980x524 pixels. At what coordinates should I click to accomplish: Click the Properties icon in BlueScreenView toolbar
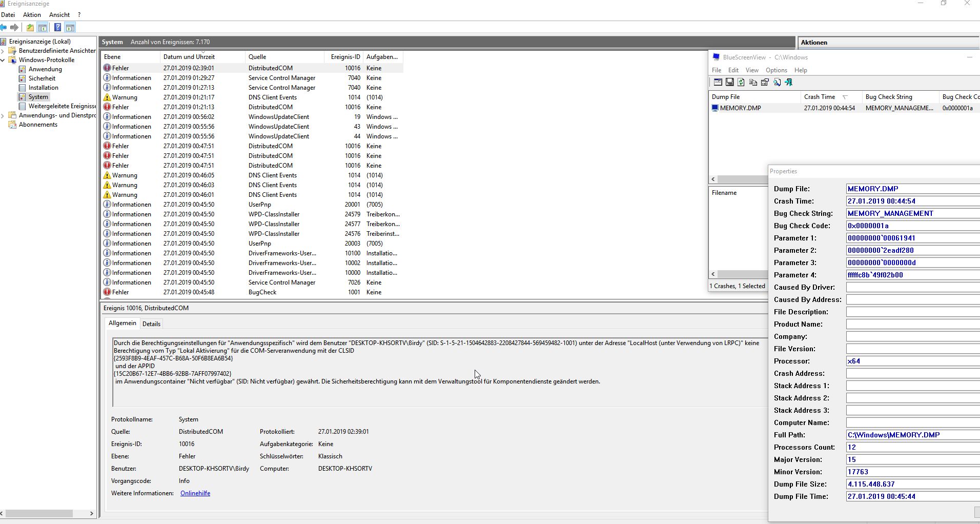[765, 82]
